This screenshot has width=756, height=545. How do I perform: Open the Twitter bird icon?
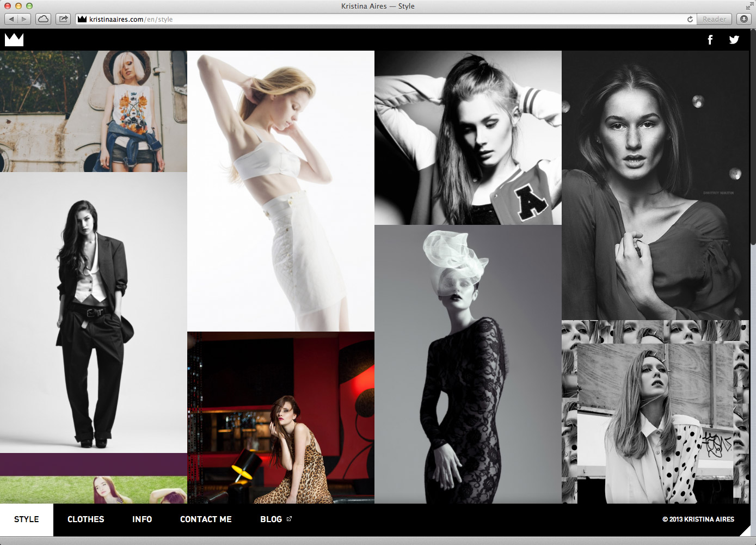[x=734, y=40]
